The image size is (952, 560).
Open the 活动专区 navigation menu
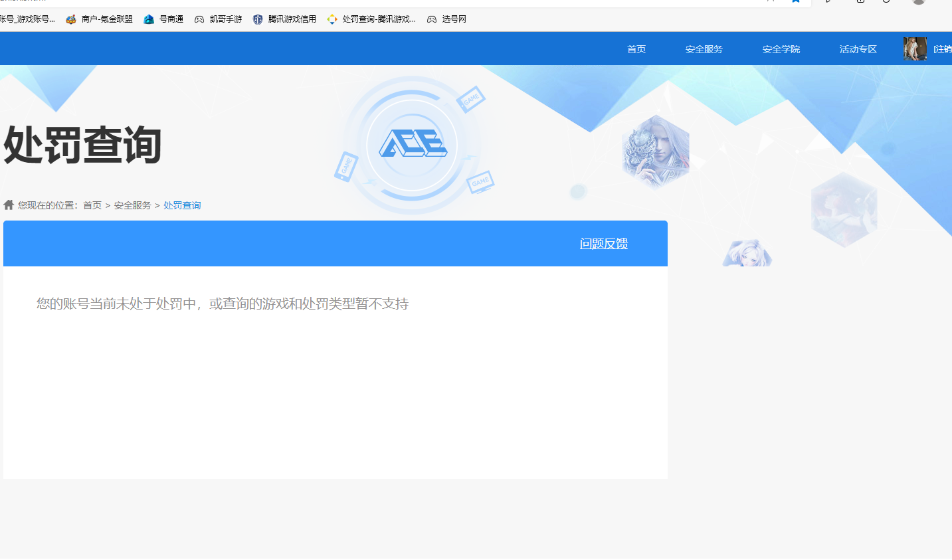click(857, 48)
